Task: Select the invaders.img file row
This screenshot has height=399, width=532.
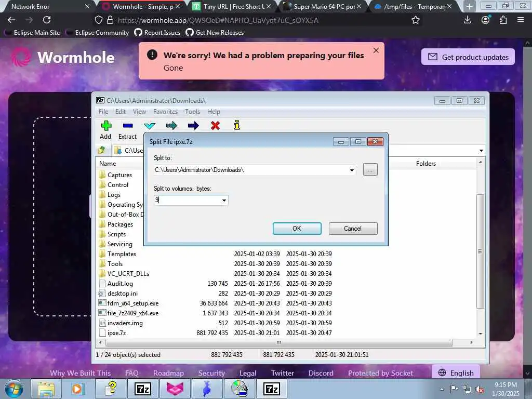Action: coord(216,323)
